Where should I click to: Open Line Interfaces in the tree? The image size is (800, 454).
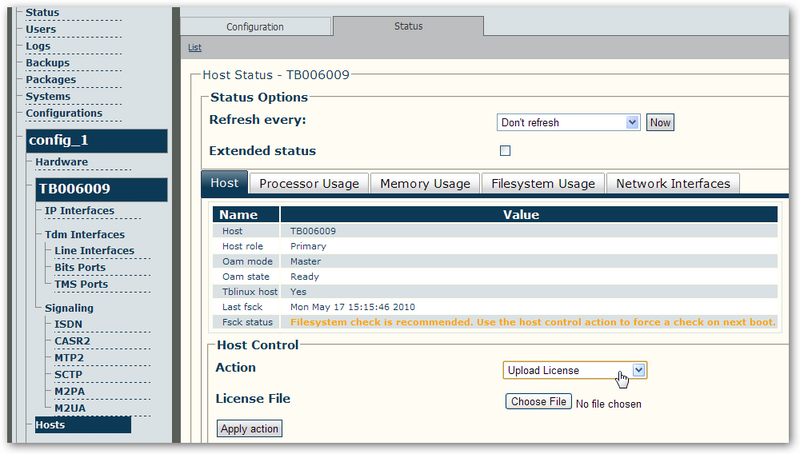(x=94, y=251)
